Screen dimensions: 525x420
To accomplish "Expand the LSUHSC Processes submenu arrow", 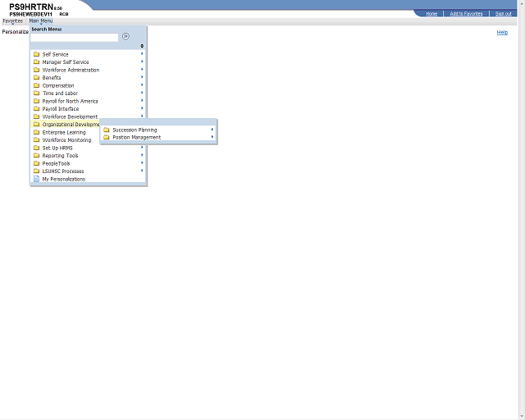I will [x=142, y=171].
